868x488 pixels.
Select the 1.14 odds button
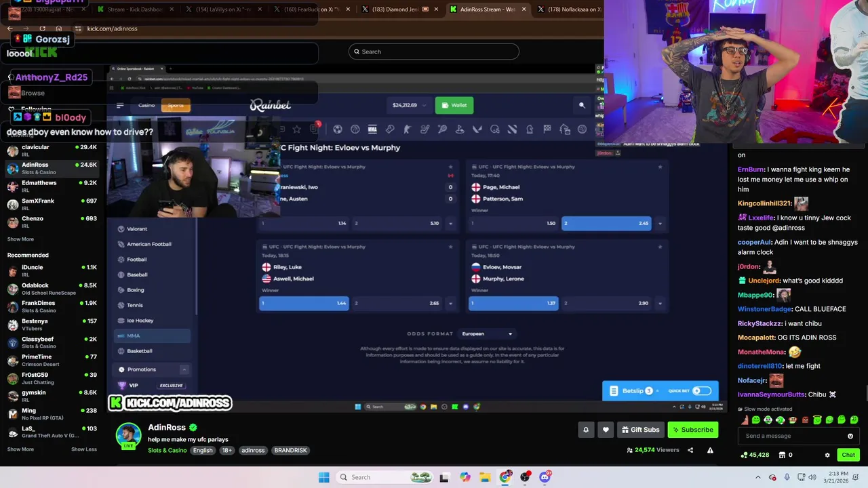[304, 223]
